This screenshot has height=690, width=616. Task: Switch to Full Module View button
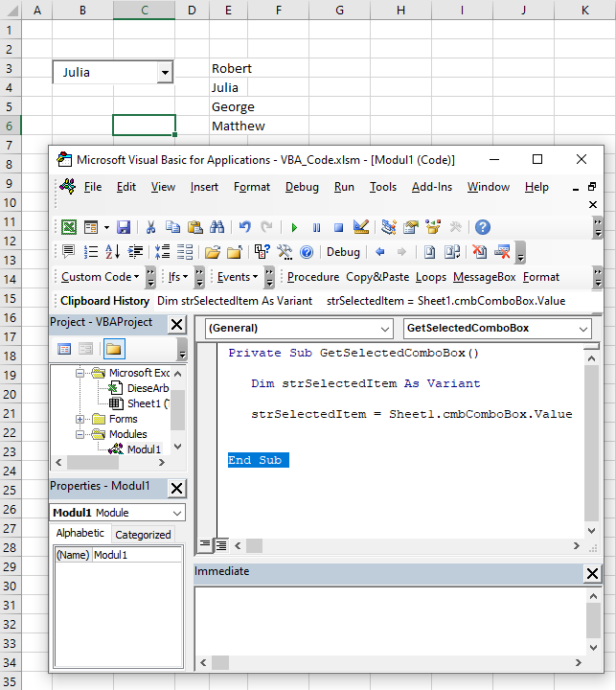221,545
